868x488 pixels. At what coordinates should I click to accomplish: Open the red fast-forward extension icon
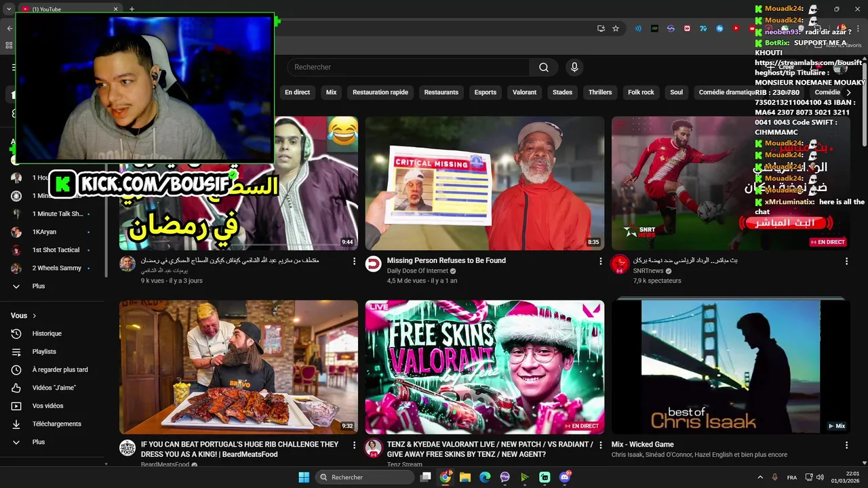pyautogui.click(x=687, y=28)
